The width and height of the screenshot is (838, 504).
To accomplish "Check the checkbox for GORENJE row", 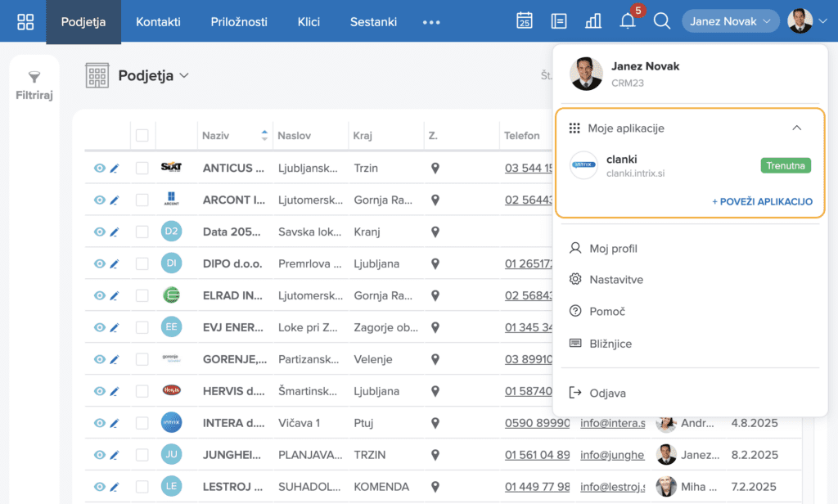I will pyautogui.click(x=142, y=359).
